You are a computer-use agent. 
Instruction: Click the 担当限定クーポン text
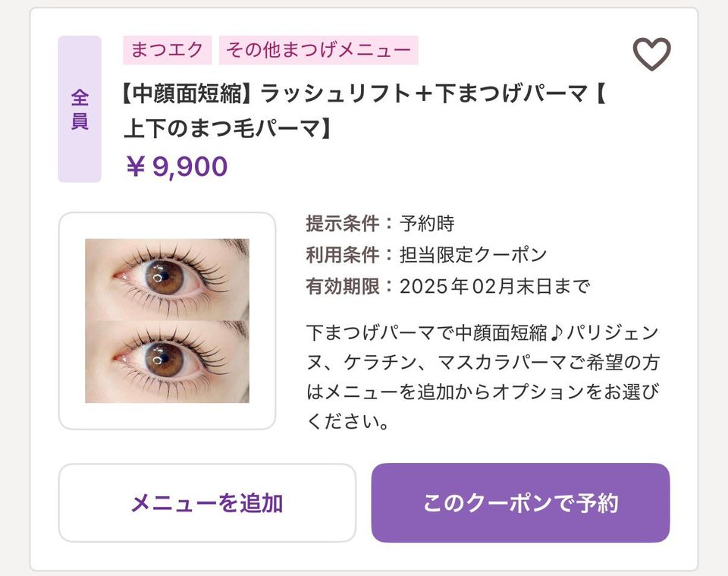(473, 254)
